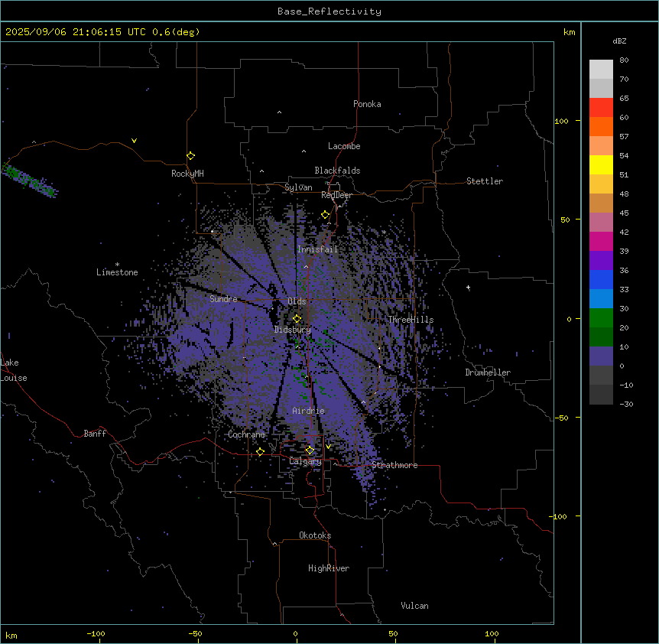Select the Drumheller label

point(488,372)
